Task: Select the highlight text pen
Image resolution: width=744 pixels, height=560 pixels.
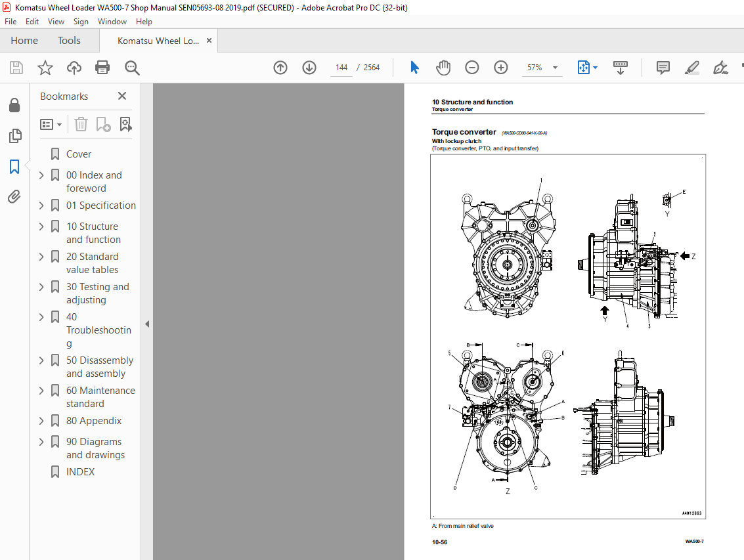Action: click(692, 68)
